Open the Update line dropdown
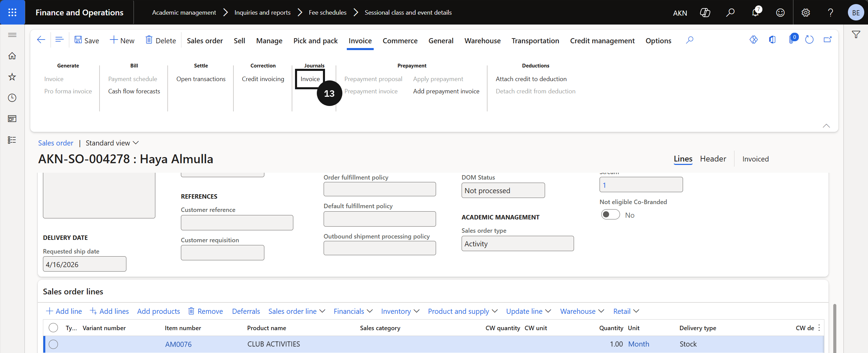The width and height of the screenshot is (868, 353). coord(528,311)
